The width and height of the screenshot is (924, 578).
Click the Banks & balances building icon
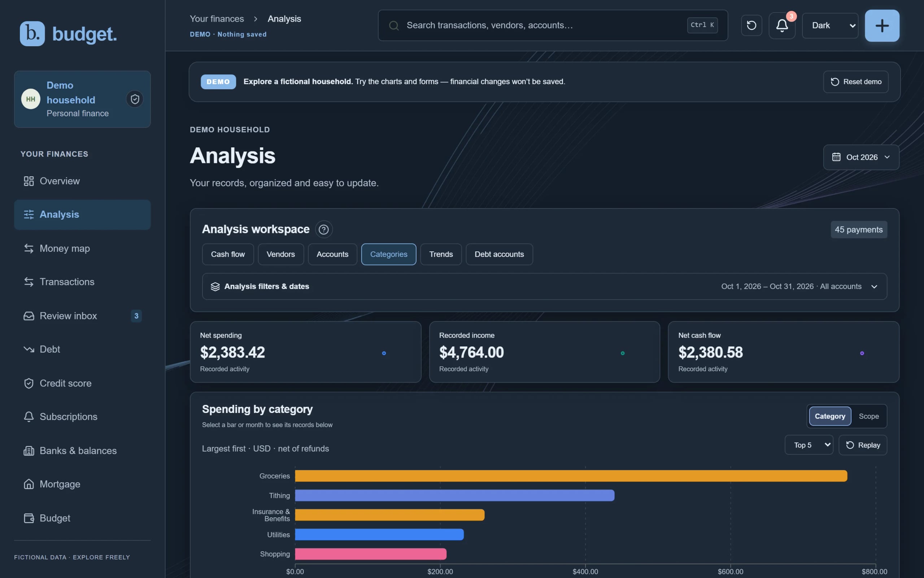tap(29, 451)
